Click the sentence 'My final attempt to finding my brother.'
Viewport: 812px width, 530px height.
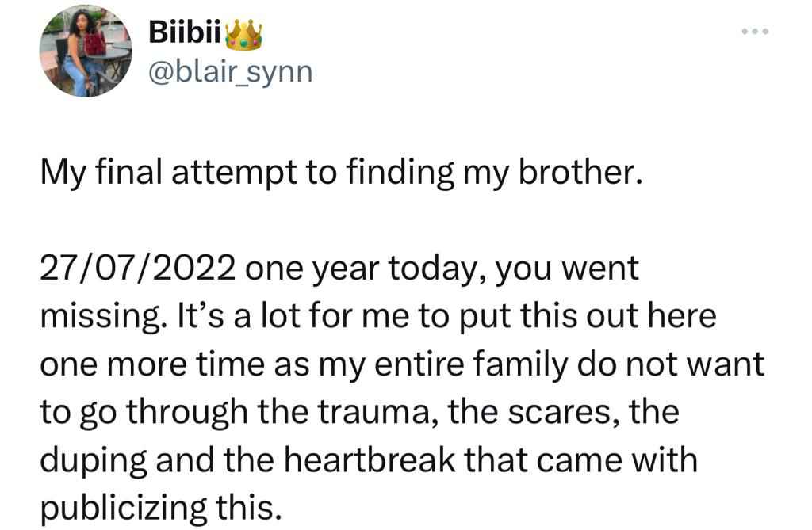pyautogui.click(x=342, y=173)
